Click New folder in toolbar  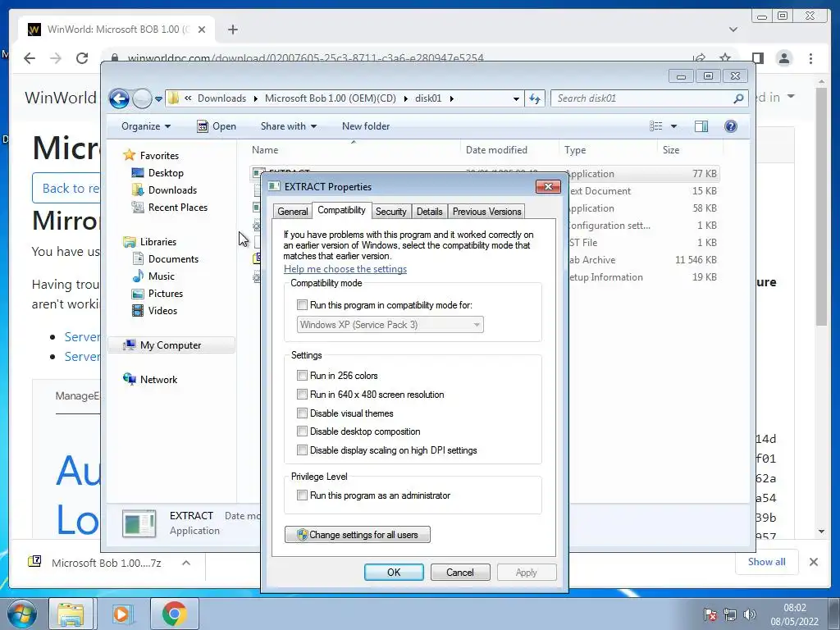pos(366,126)
